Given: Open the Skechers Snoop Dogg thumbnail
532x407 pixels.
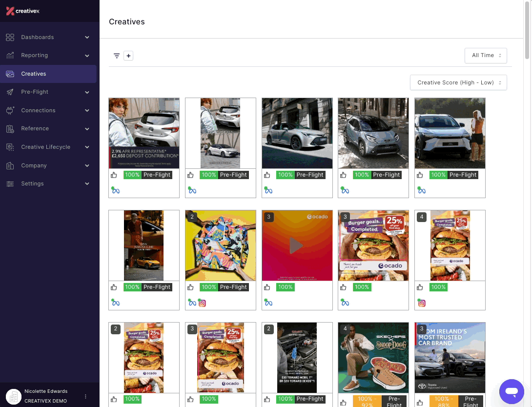Looking at the screenshot, I should (x=373, y=358).
